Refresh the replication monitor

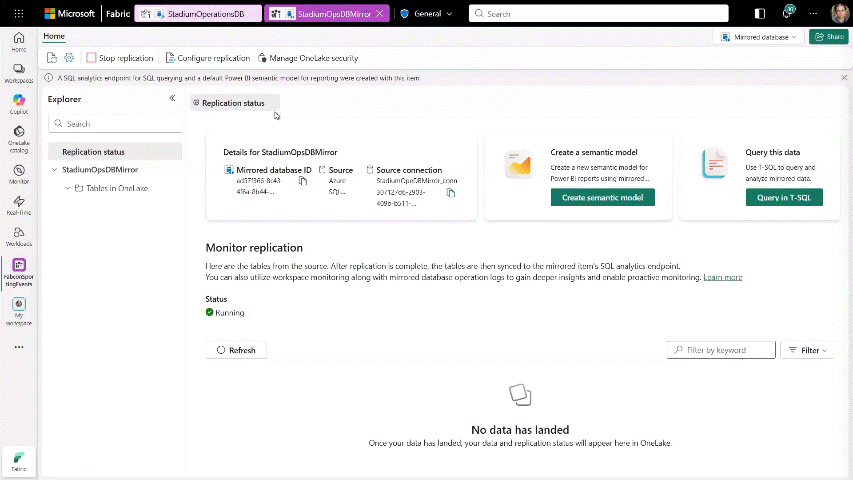236,350
